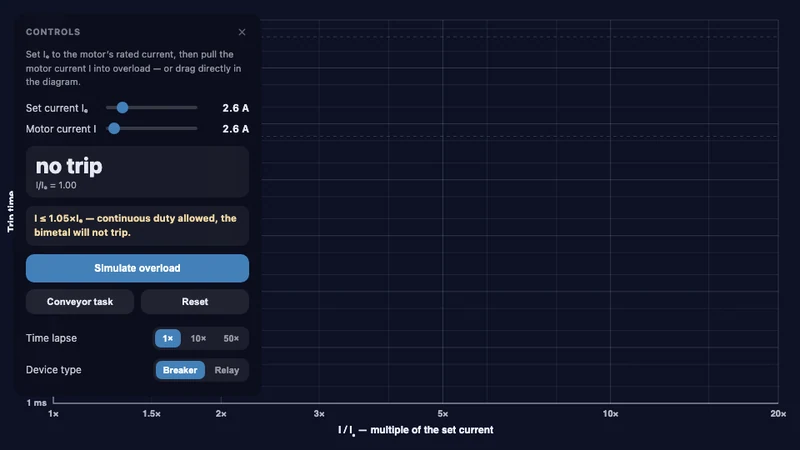The width and height of the screenshot is (800, 450).
Task: Click the continuous duty allowed message
Action: [x=137, y=226]
